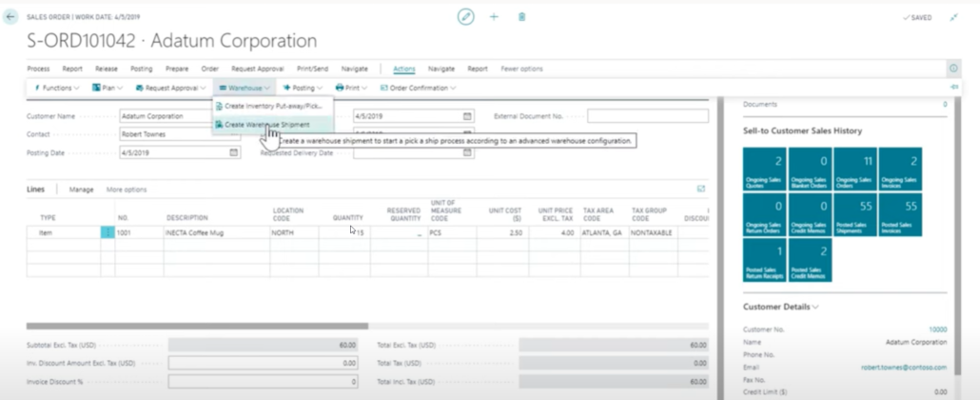Image resolution: width=980 pixels, height=400 pixels.
Task: Open Ongoing Sales Quotes tile
Action: point(764,169)
